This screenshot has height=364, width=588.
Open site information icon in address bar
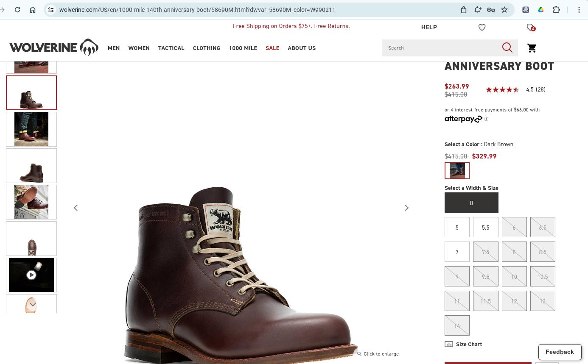[51, 10]
